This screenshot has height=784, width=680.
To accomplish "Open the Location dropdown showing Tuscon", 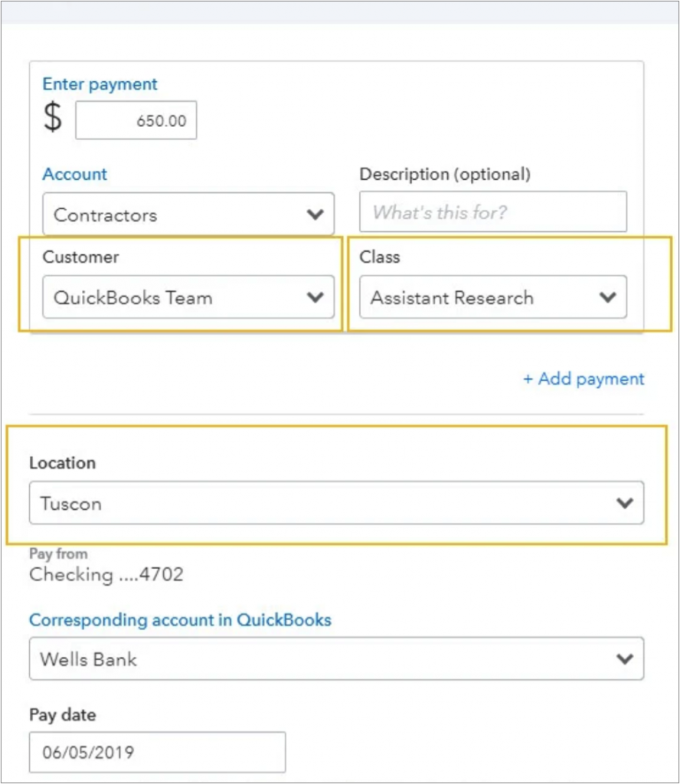I will (x=336, y=503).
